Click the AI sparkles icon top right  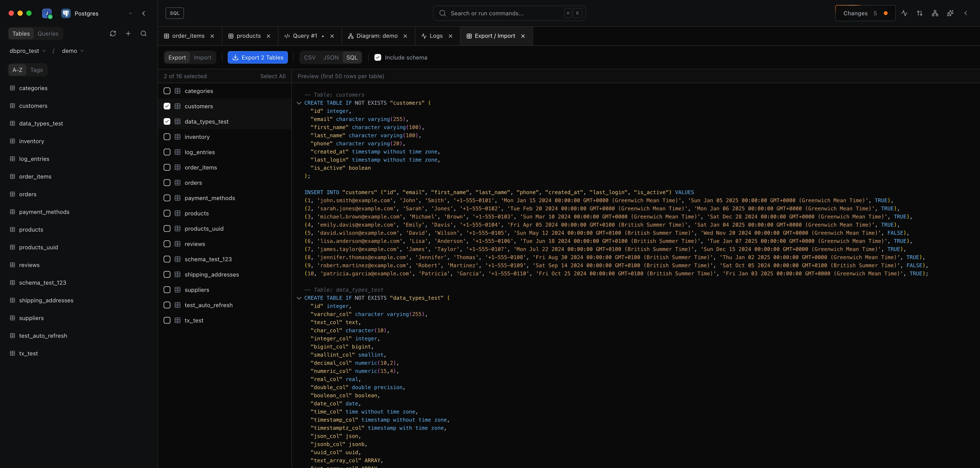950,13
